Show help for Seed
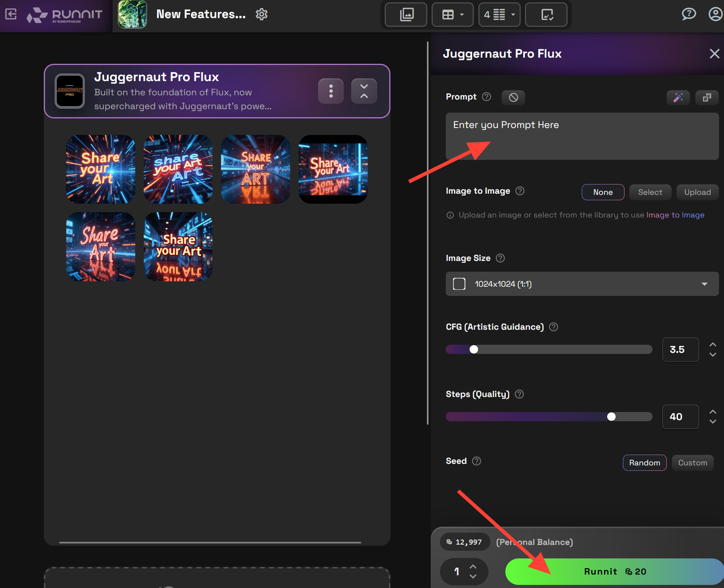The width and height of the screenshot is (724, 588). pyautogui.click(x=477, y=461)
